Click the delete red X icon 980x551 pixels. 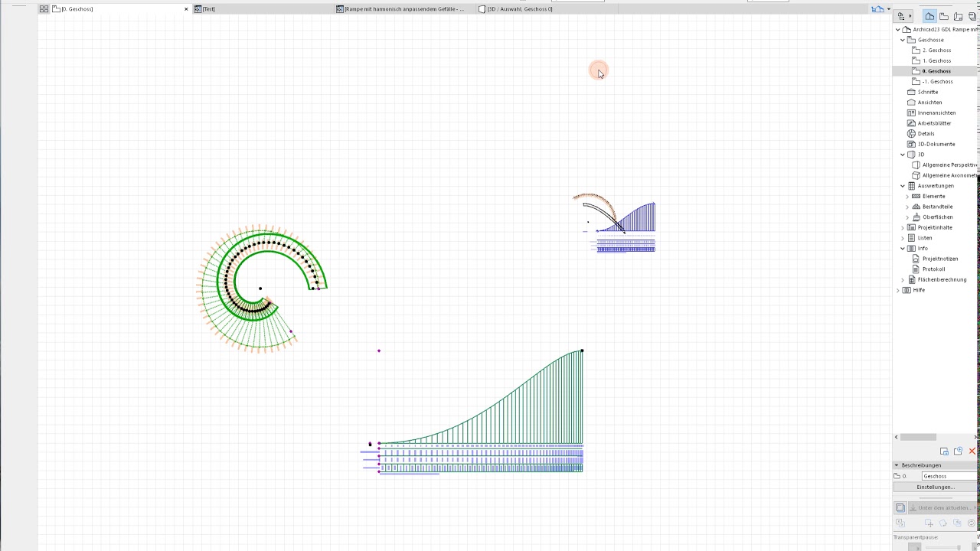tap(972, 452)
